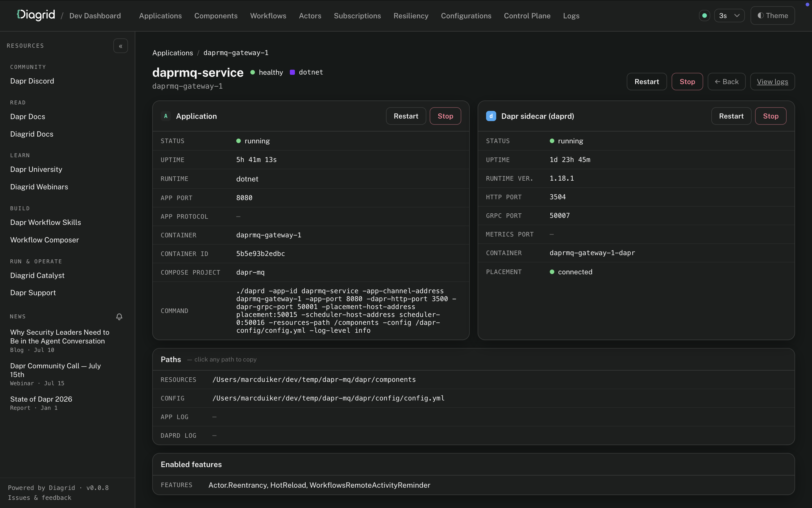Click the Application status running value
Image resolution: width=812 pixels, height=508 pixels.
tap(253, 141)
